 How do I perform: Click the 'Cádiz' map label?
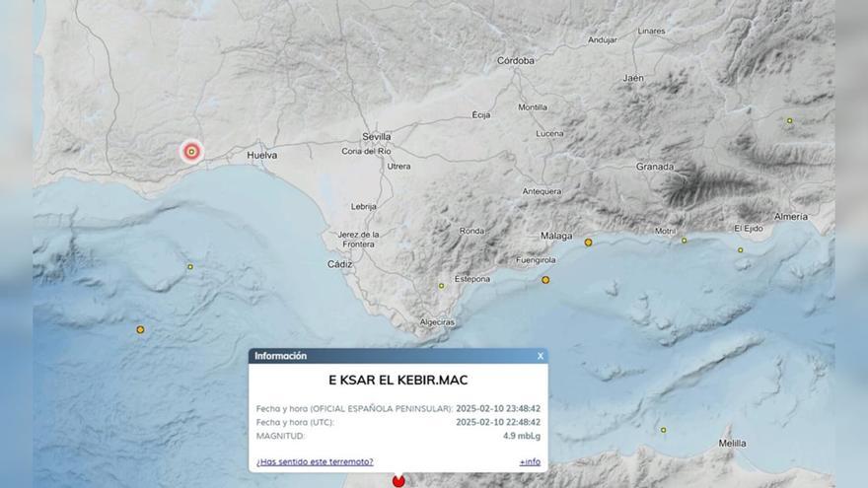point(340,264)
